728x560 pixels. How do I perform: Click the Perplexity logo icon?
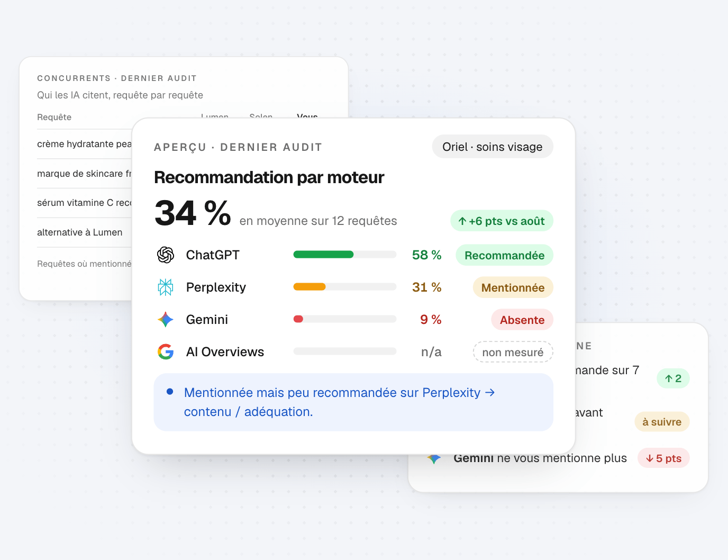[x=166, y=287]
